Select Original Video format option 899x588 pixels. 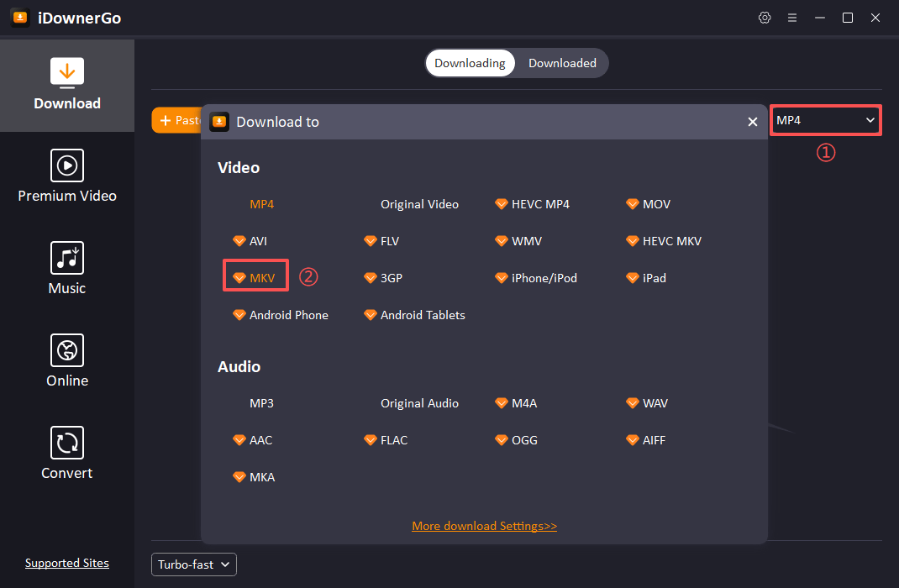(x=419, y=204)
